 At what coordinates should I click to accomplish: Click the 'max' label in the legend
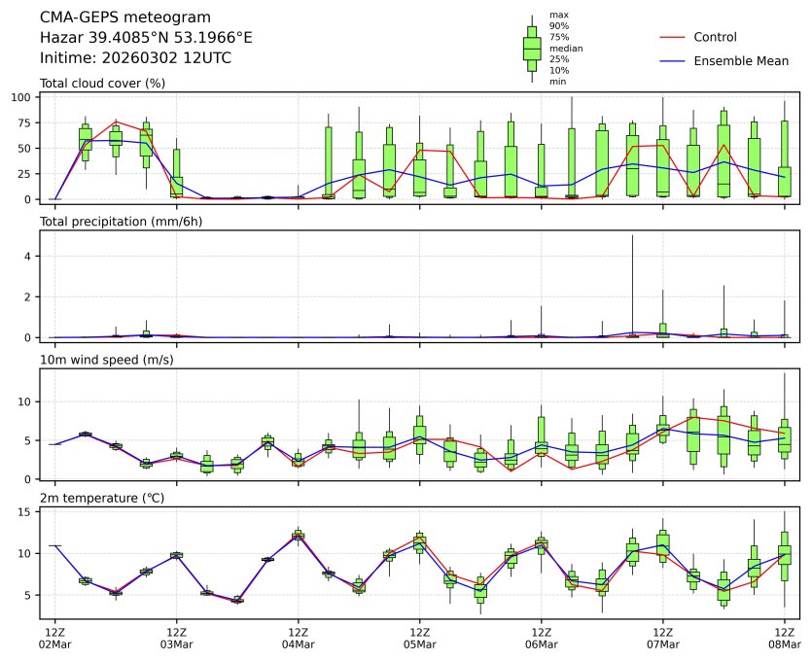[557, 15]
